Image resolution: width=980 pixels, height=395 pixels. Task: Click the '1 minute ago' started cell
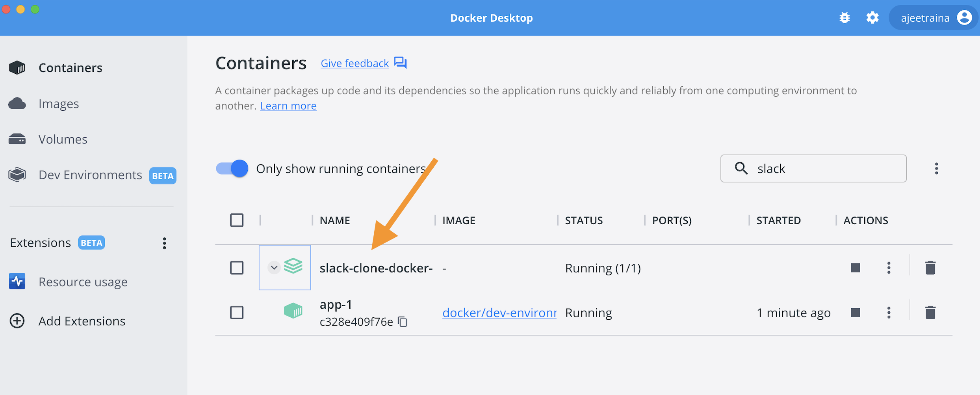[794, 313]
